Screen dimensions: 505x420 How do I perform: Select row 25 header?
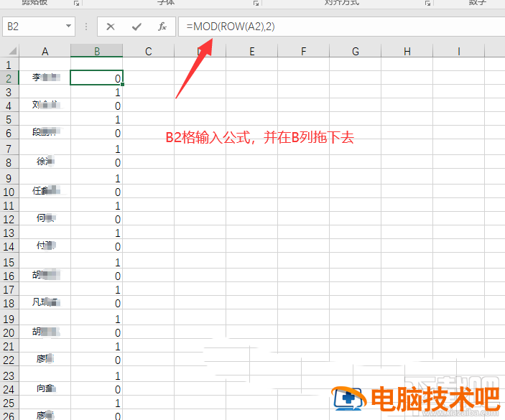coord(9,403)
